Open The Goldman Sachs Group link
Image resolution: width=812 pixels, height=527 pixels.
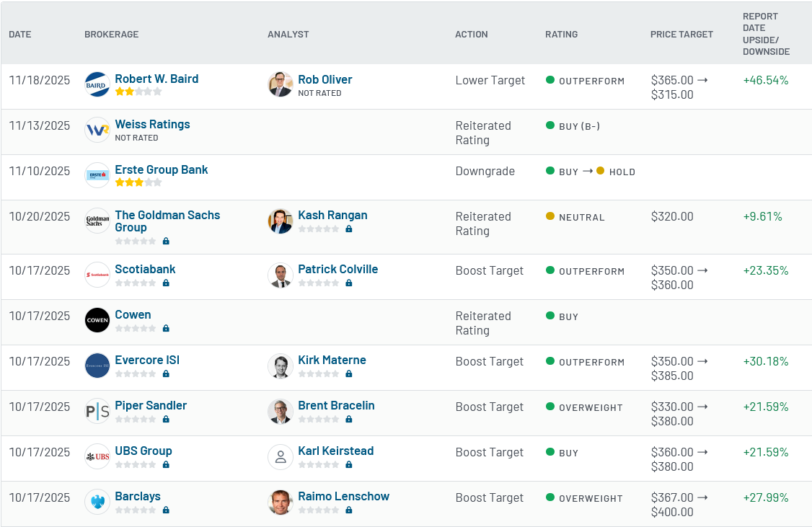pos(167,221)
